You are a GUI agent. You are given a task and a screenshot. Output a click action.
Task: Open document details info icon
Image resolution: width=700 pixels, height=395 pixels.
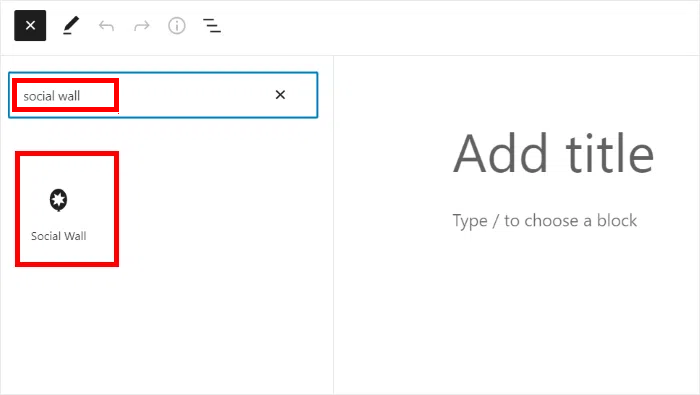tap(177, 26)
